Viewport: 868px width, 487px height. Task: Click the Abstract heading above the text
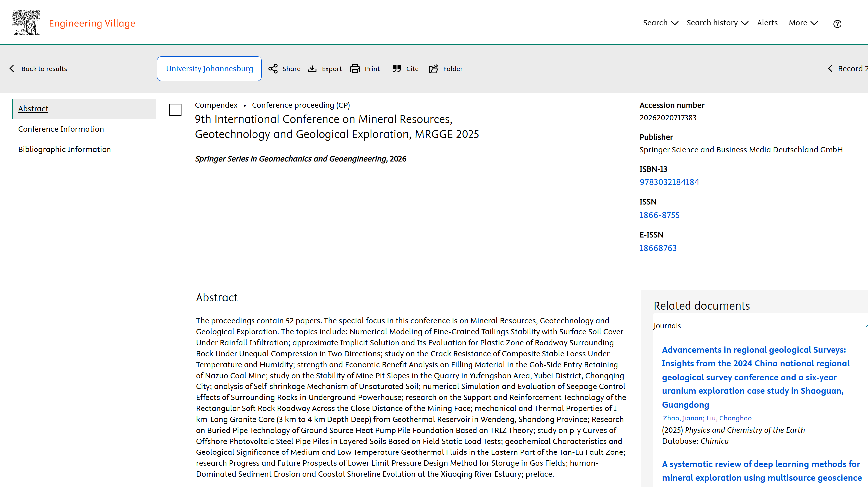217,297
